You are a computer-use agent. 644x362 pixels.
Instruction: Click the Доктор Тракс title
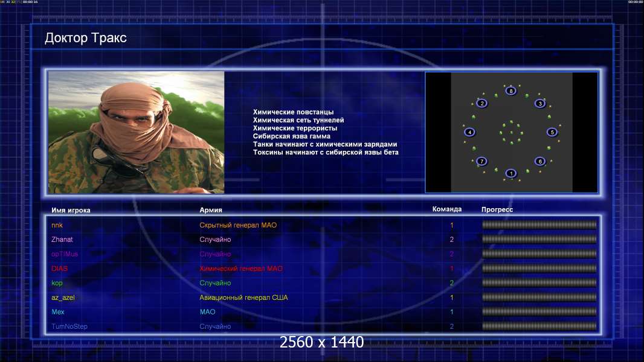pyautogui.click(x=85, y=38)
